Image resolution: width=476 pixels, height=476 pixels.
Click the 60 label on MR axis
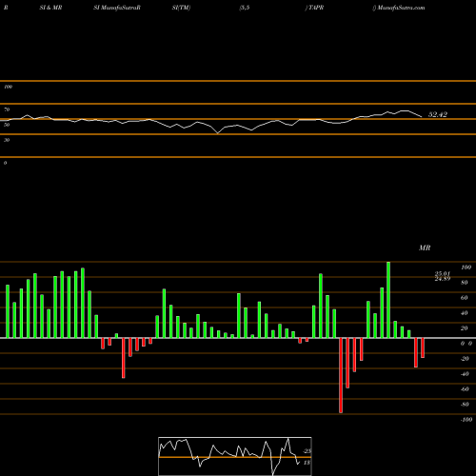465,298
